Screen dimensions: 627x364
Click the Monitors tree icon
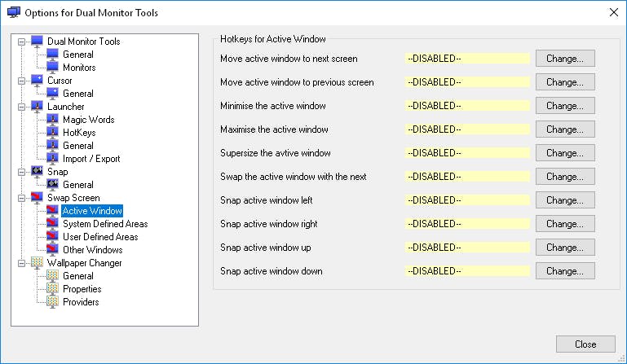53,68
